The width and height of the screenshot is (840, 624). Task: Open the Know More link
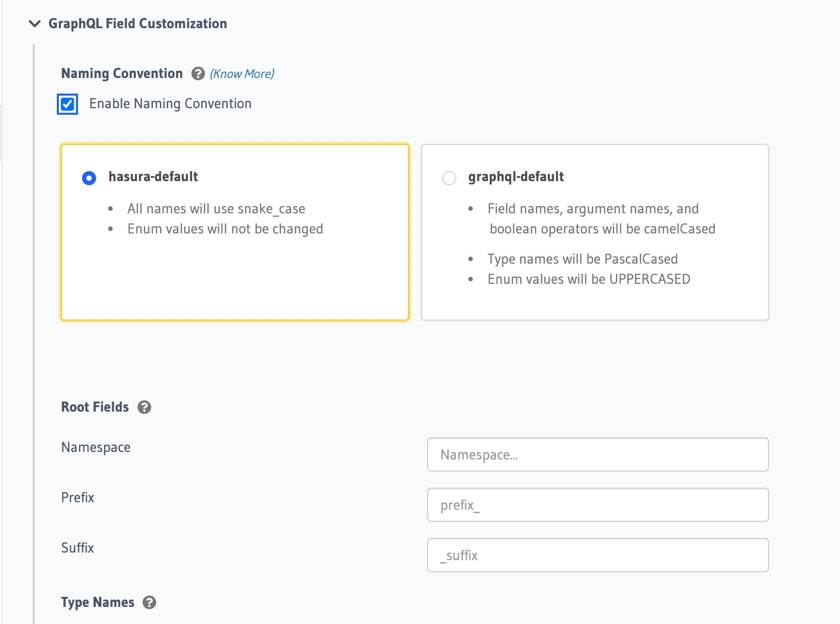242,74
